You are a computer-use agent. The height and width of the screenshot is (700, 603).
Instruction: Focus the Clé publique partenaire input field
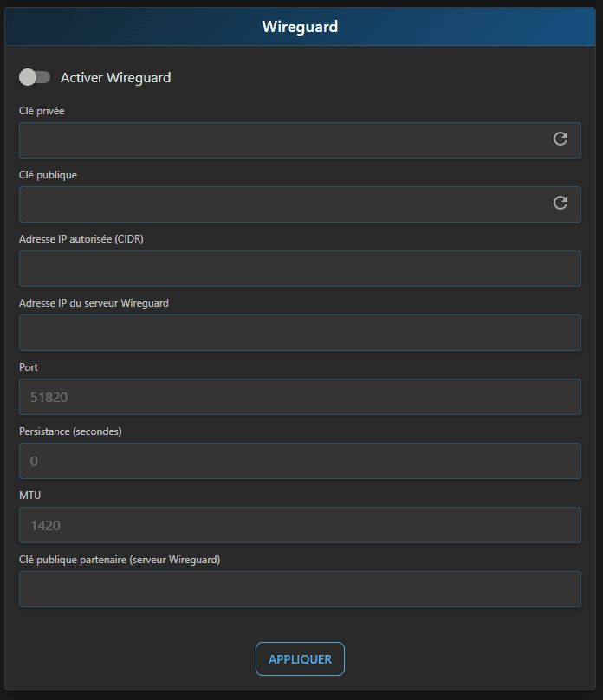coord(300,589)
